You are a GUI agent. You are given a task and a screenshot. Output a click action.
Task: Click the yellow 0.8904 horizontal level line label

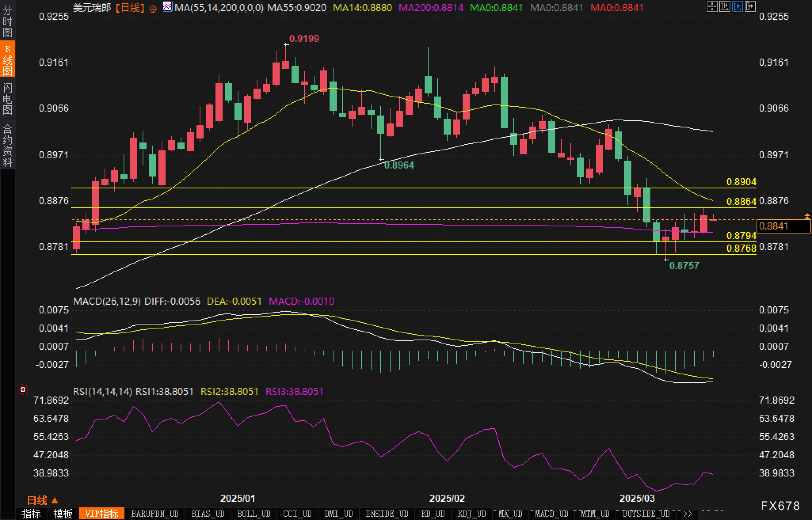point(741,182)
